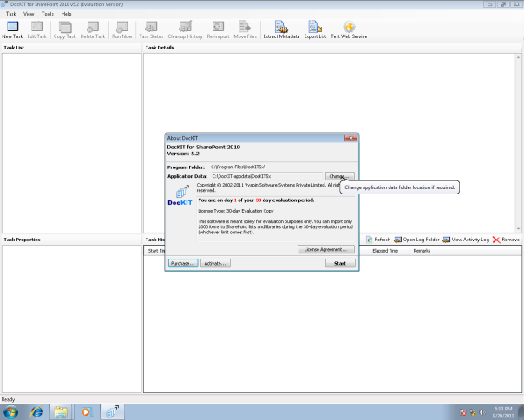The height and width of the screenshot is (420, 524).
Task: Open the Help menu
Action: pyautogui.click(x=66, y=14)
